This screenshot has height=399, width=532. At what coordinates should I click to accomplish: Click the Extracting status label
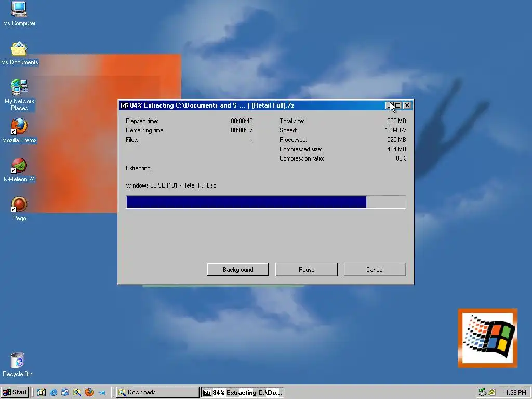(138, 168)
